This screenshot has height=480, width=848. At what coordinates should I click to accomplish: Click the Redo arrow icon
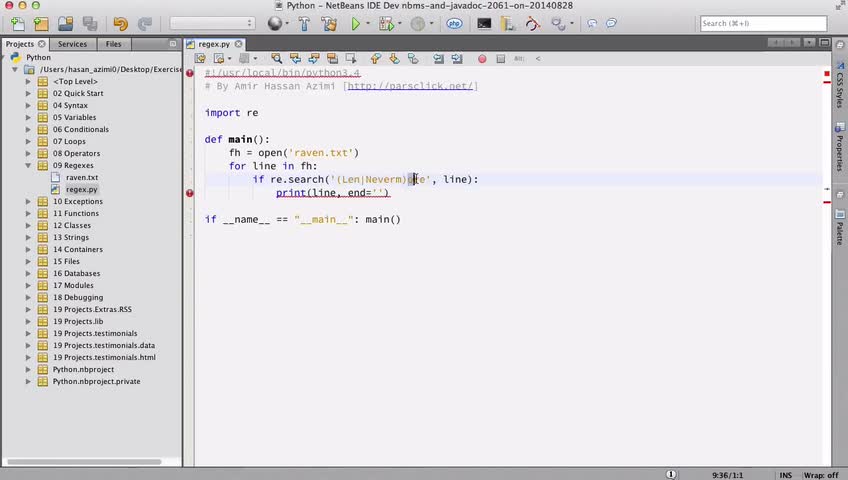(144, 23)
